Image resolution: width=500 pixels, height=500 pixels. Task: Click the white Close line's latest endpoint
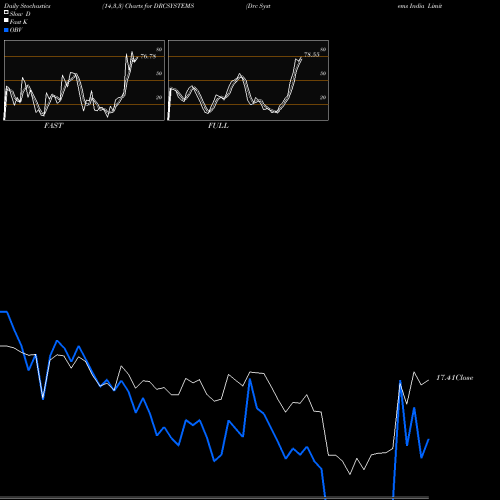tap(429, 380)
